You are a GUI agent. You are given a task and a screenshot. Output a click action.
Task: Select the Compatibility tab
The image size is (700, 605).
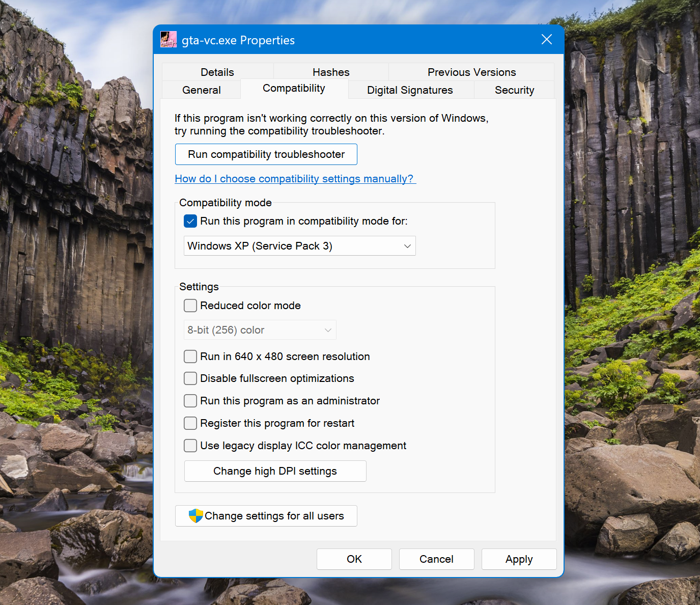(294, 89)
